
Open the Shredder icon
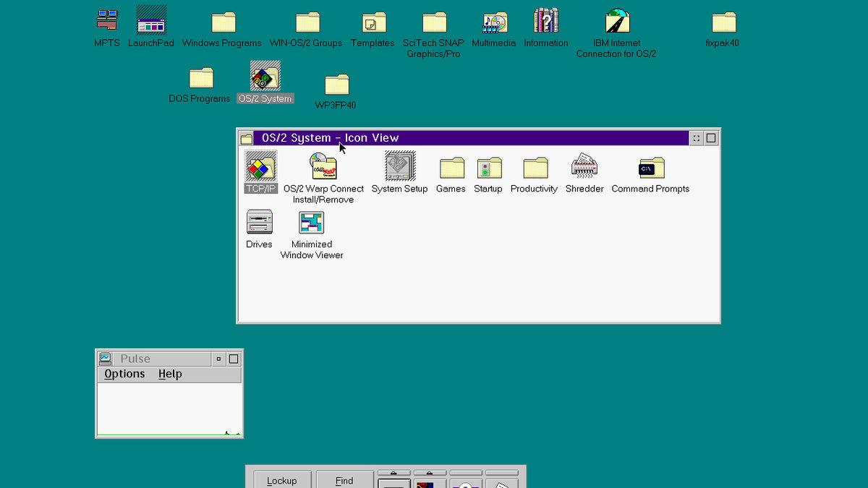584,167
